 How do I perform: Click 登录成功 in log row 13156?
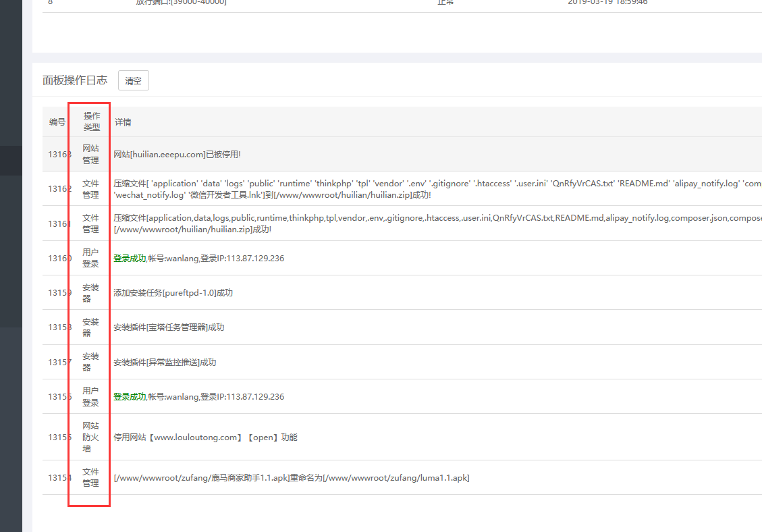click(130, 397)
